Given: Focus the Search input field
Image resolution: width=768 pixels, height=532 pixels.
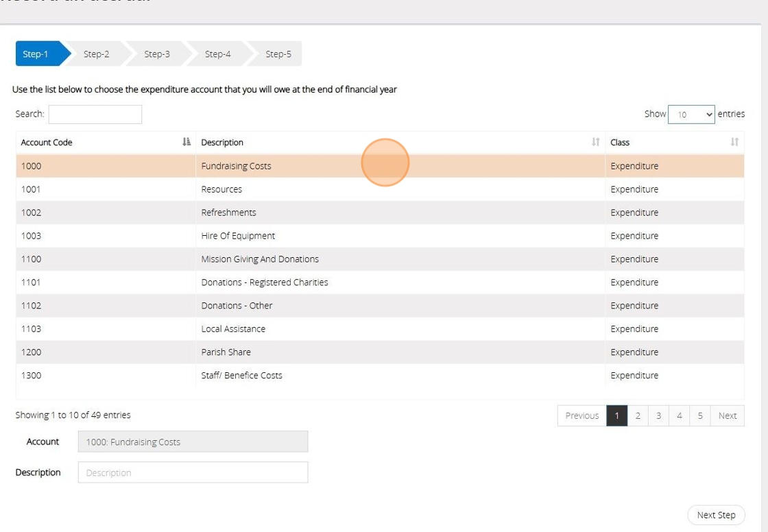Looking at the screenshot, I should click(95, 114).
